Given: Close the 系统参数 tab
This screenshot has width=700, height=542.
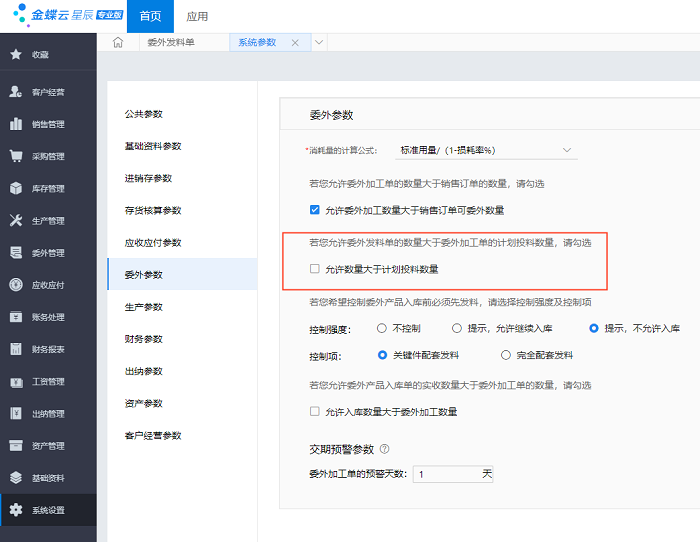Looking at the screenshot, I should pyautogui.click(x=295, y=42).
